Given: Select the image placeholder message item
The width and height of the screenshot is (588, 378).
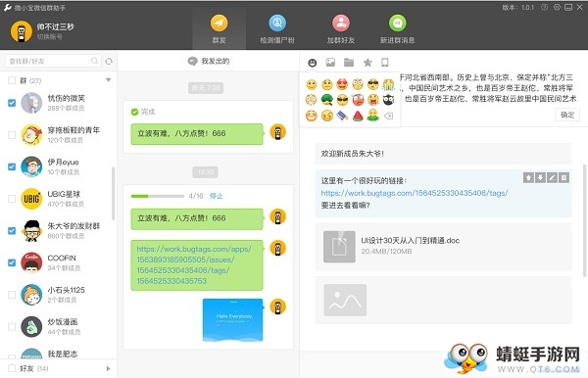Looking at the screenshot, I should click(x=444, y=300).
